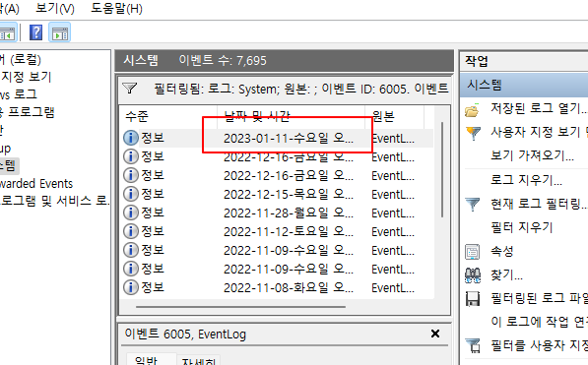This screenshot has width=588, height=365.
Task: Click the show/hide console tree toolbar icon
Action: point(8,32)
